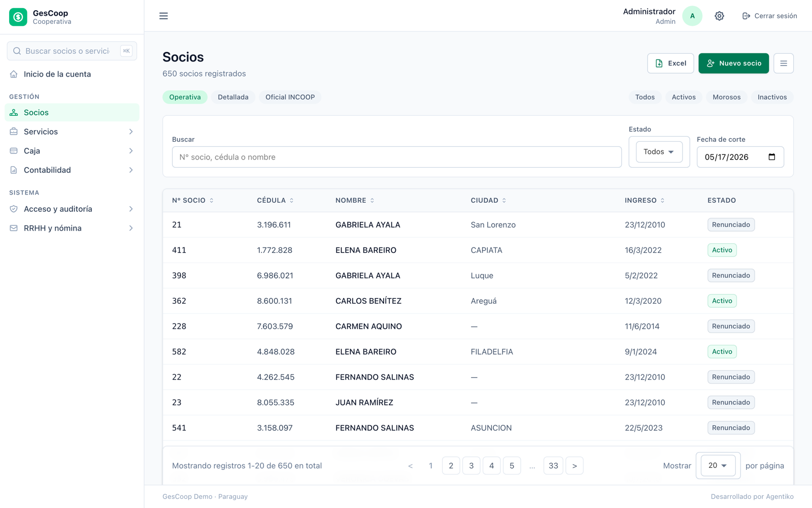
Task: Open the Estado dropdown showing Todos
Action: click(659, 152)
